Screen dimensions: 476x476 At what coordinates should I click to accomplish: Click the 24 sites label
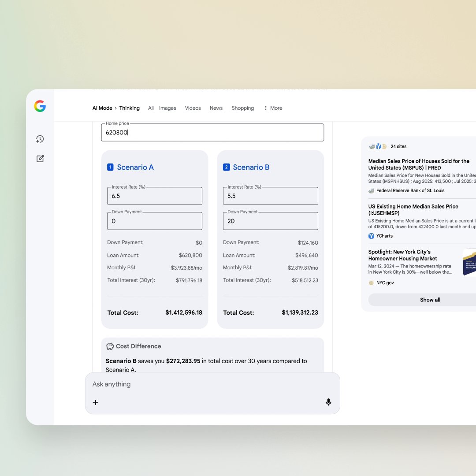pyautogui.click(x=398, y=146)
